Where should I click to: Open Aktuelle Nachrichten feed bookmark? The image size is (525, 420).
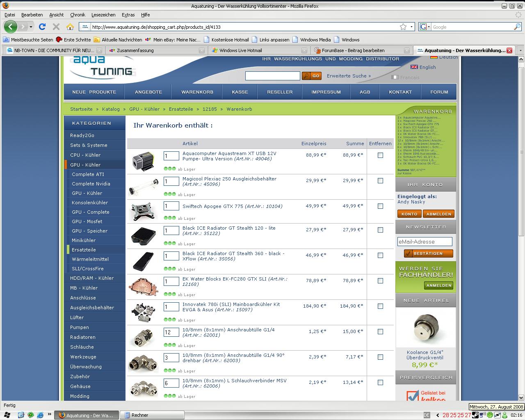pos(118,40)
